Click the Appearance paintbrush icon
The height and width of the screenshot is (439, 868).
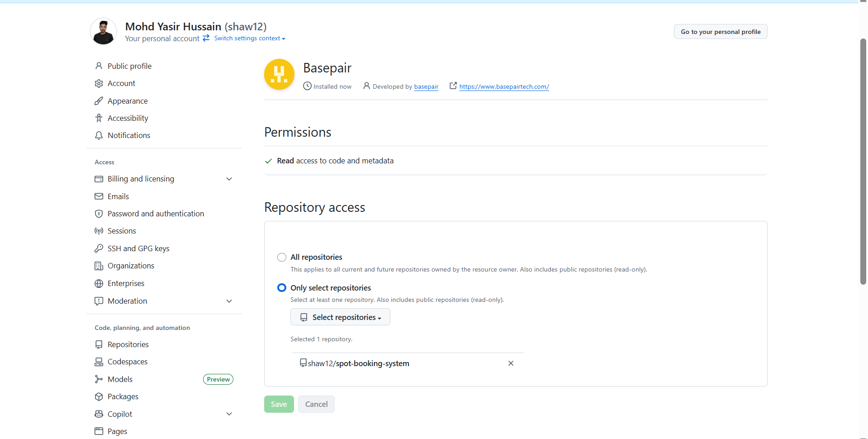point(99,100)
